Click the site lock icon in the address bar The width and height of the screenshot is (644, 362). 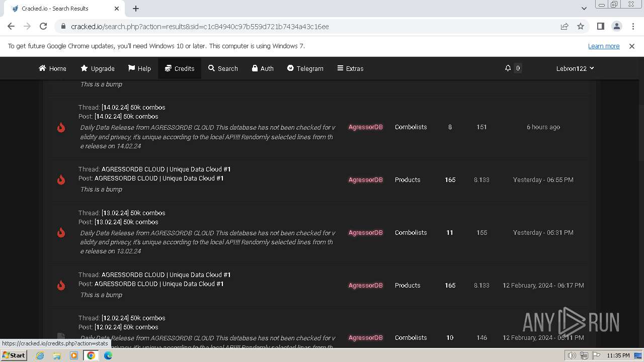[x=63, y=27]
